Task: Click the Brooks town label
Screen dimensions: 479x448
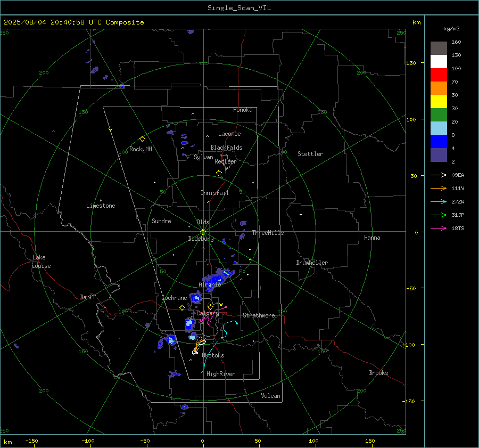Action: point(378,373)
